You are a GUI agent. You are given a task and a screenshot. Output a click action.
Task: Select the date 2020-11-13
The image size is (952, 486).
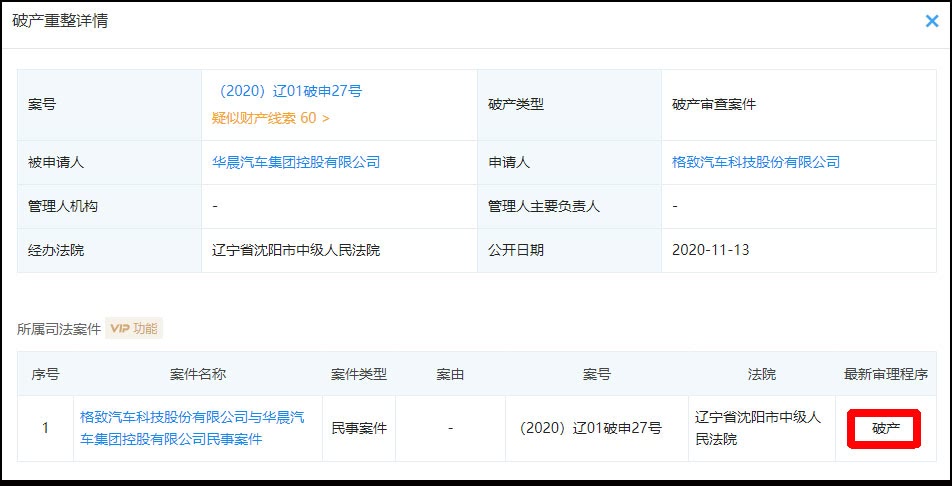710,250
